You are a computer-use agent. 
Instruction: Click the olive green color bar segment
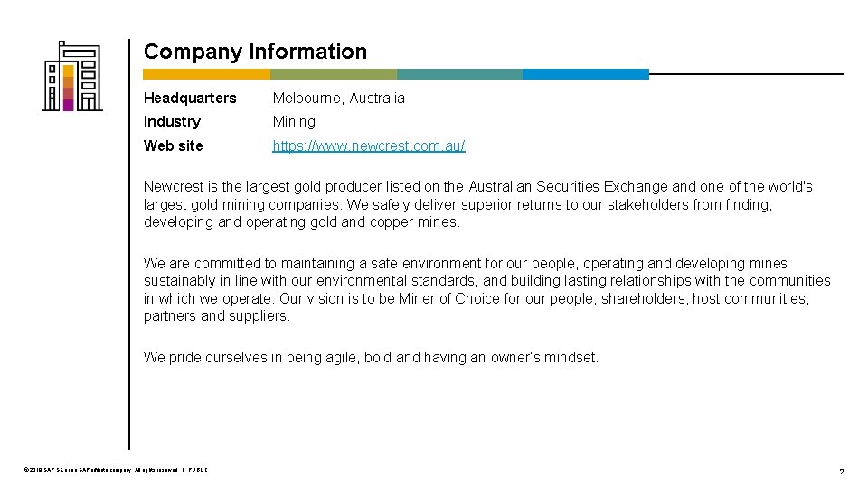pos(334,74)
